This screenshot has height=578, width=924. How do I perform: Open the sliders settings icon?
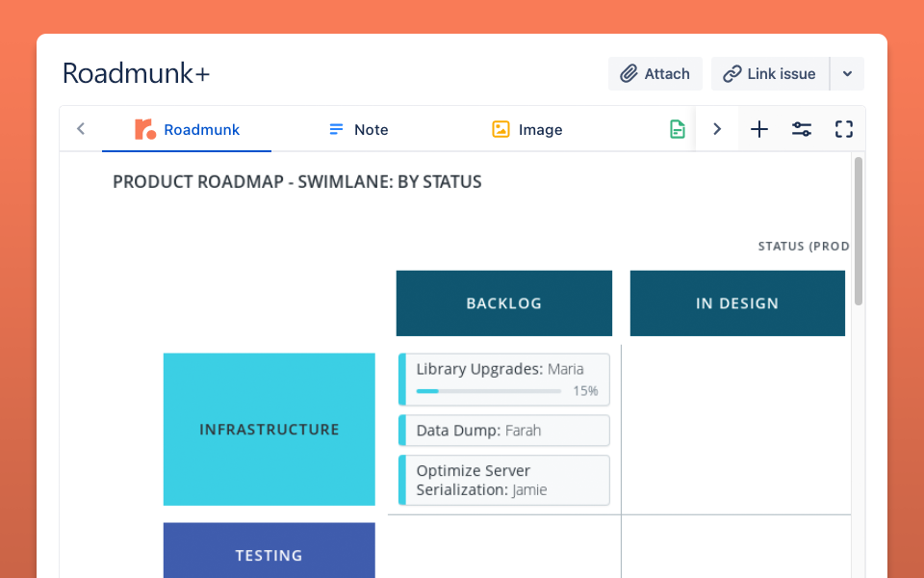802,129
